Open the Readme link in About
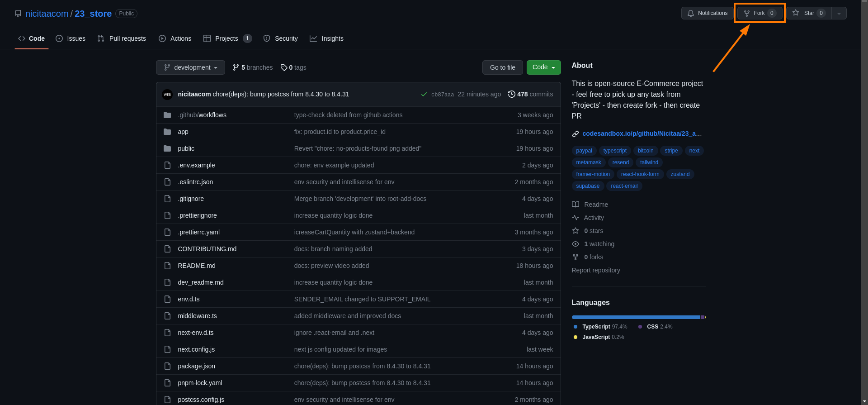This screenshot has height=405, width=868. pos(590,205)
